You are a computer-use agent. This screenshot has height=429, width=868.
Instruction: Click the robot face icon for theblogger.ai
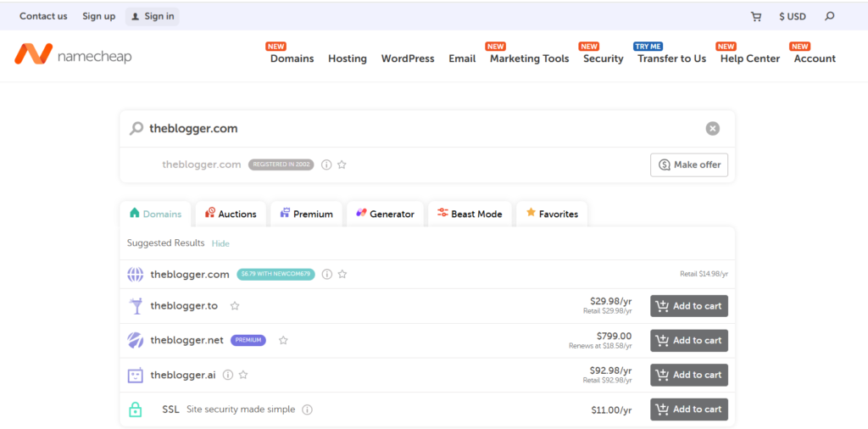coord(136,375)
